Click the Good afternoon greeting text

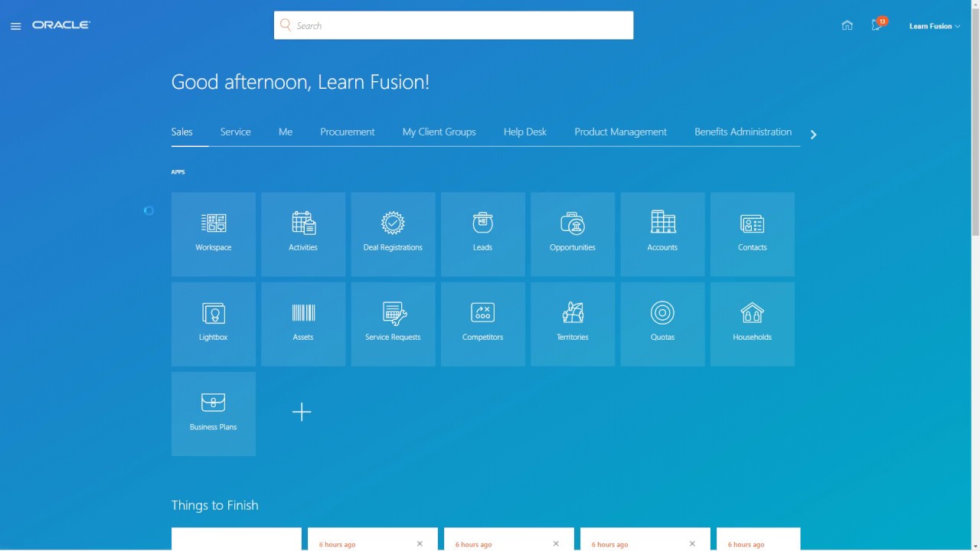[x=300, y=82]
